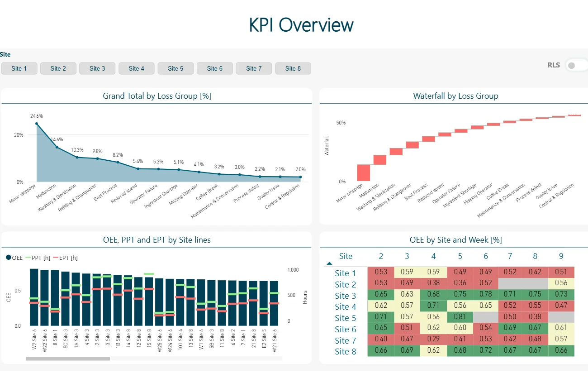
Task: Select Site 5 slicer button
Action: point(175,68)
